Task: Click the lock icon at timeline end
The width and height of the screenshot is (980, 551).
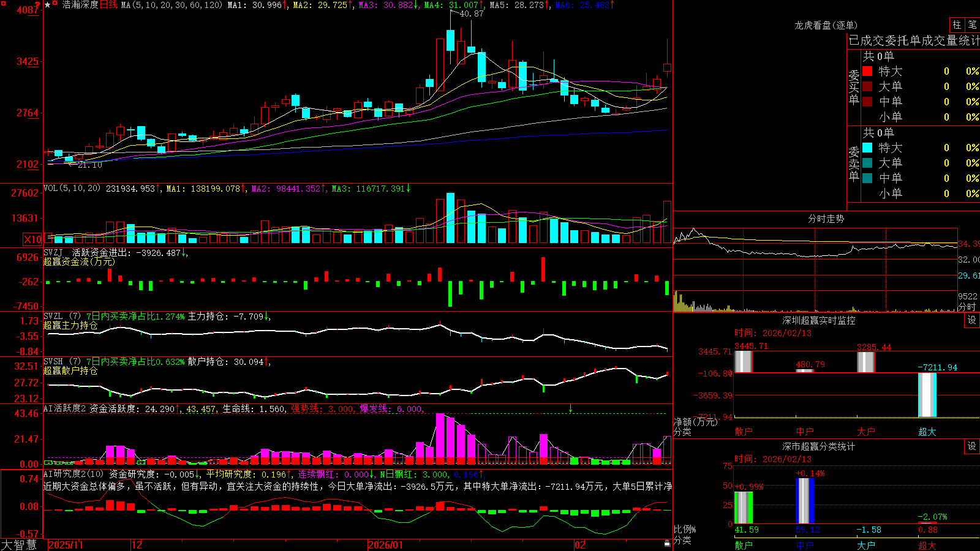Action: 667,544
